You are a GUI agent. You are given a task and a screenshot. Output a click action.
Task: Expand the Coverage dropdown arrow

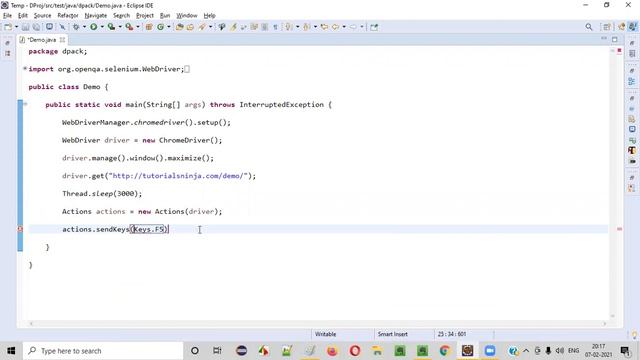pyautogui.click(x=120, y=27)
